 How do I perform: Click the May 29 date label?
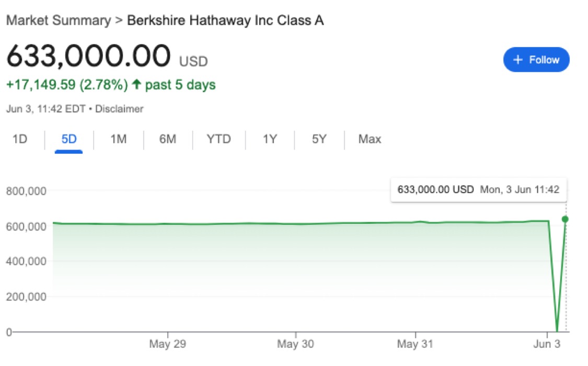[x=167, y=345]
